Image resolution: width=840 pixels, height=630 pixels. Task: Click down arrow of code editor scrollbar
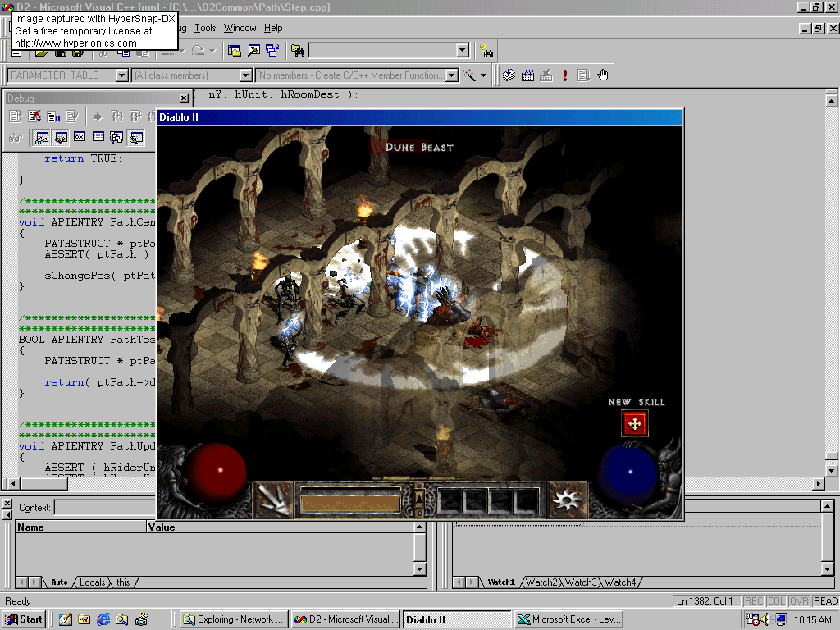point(831,471)
